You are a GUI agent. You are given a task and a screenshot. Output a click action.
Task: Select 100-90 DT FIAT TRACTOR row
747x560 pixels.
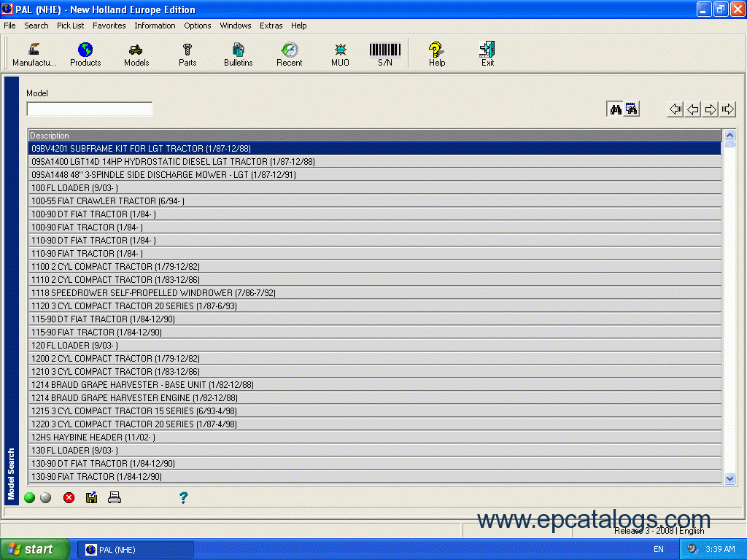click(374, 214)
